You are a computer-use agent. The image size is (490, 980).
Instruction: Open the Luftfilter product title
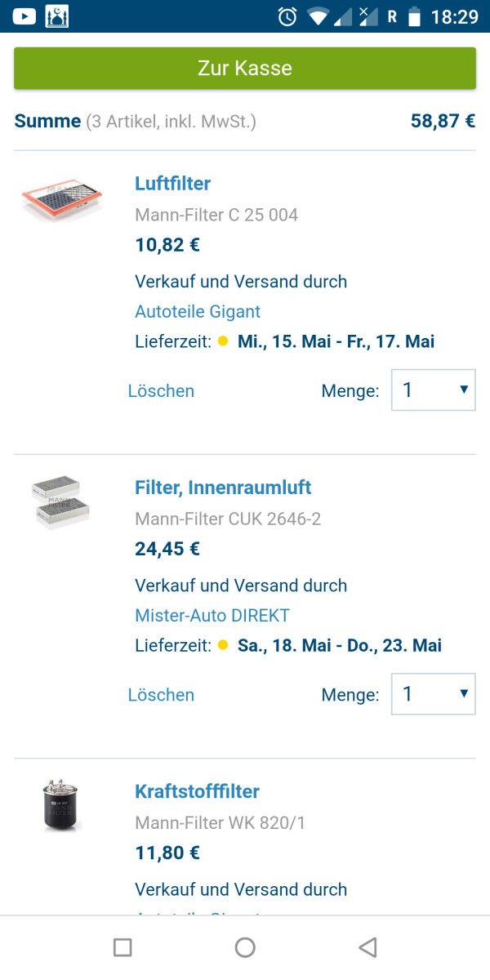(x=172, y=184)
